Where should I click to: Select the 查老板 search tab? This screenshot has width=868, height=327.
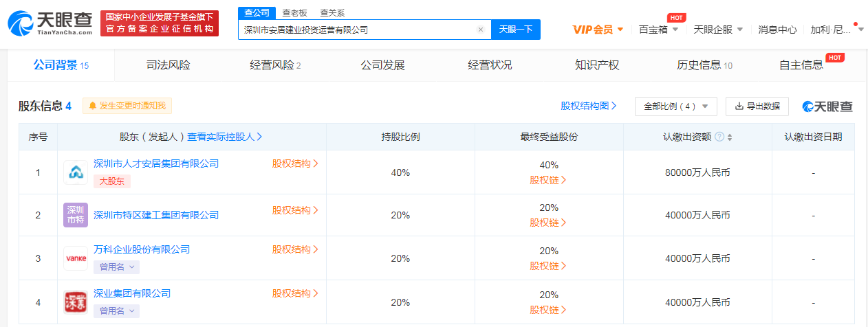click(x=294, y=12)
